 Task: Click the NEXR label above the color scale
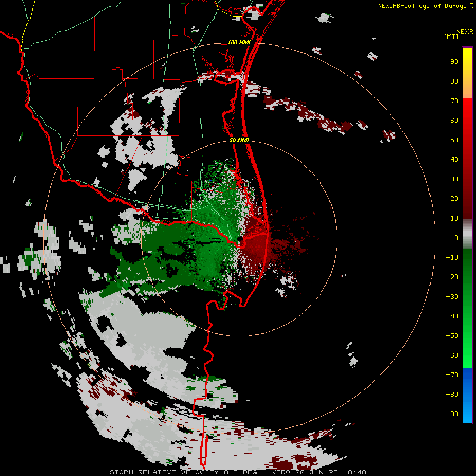pyautogui.click(x=465, y=32)
